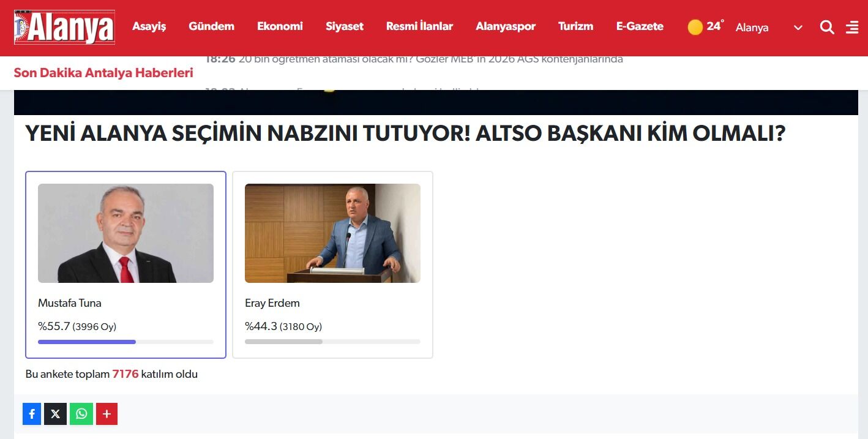Click Mustafa Tuna's vote percentage bar
This screenshot has height=439, width=868.
[x=125, y=342]
